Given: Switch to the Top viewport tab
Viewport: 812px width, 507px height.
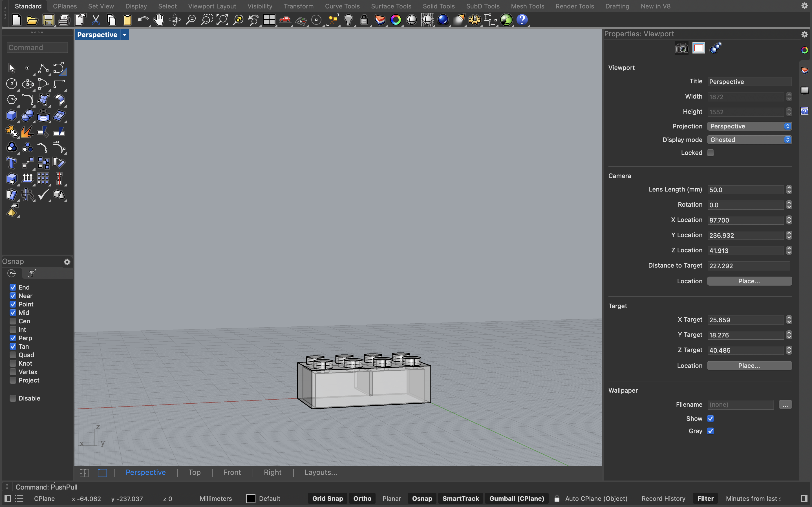Looking at the screenshot, I should point(194,472).
